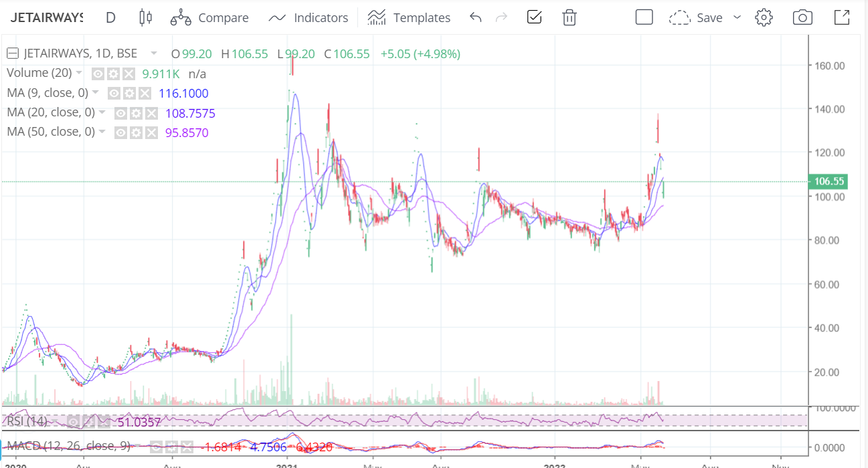Click the pop-out external window icon

click(x=841, y=17)
